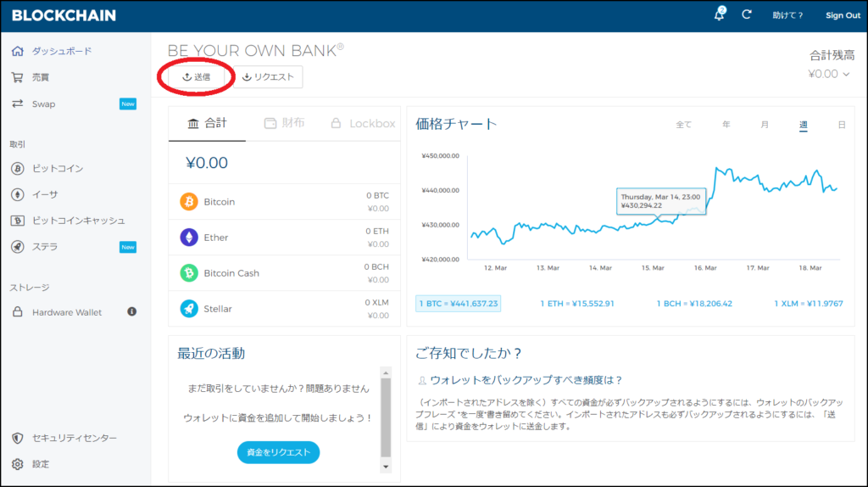
Task: Click the ビットコインキャッシュ sidebar icon
Action: 18,221
